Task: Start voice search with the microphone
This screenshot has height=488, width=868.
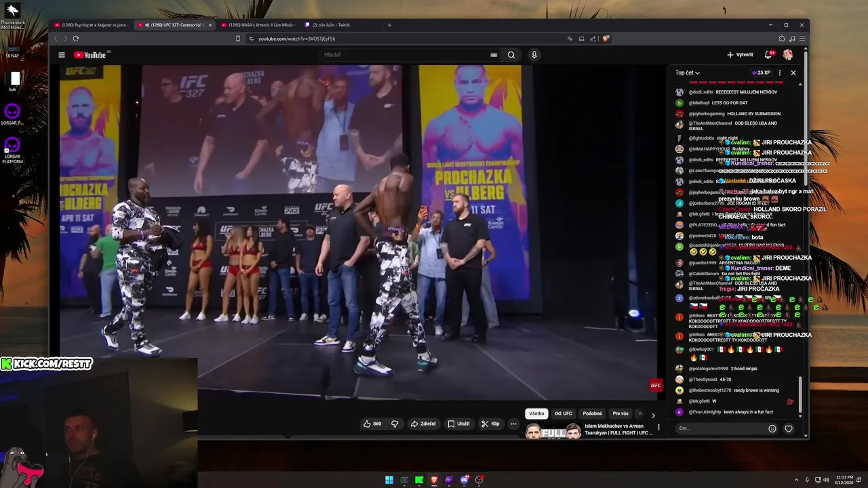Action: coord(534,55)
